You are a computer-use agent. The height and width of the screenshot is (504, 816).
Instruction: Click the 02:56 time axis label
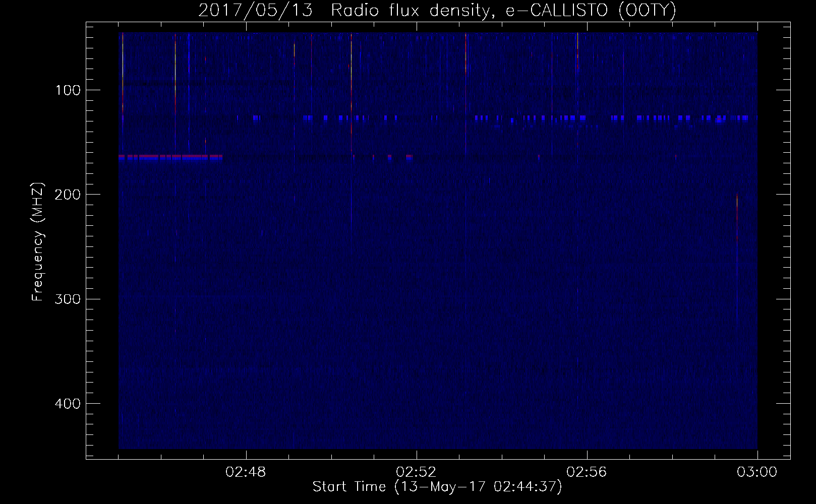(x=587, y=472)
